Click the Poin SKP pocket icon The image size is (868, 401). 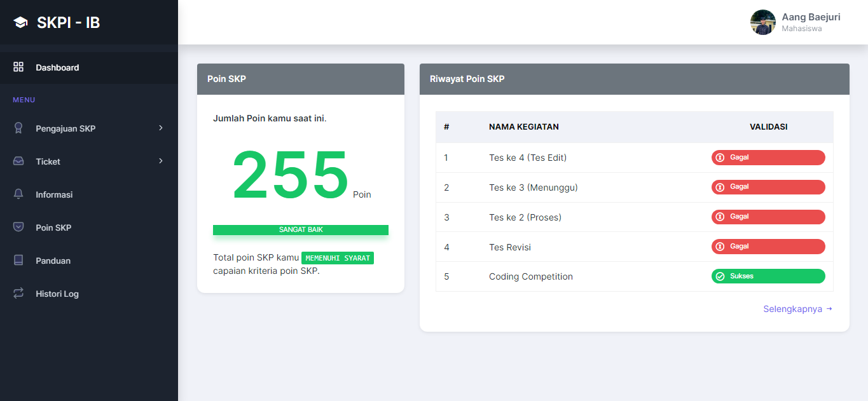coord(18,228)
